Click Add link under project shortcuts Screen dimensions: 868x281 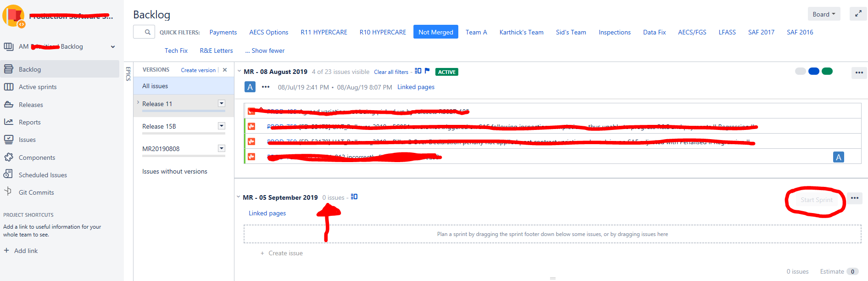pos(21,251)
